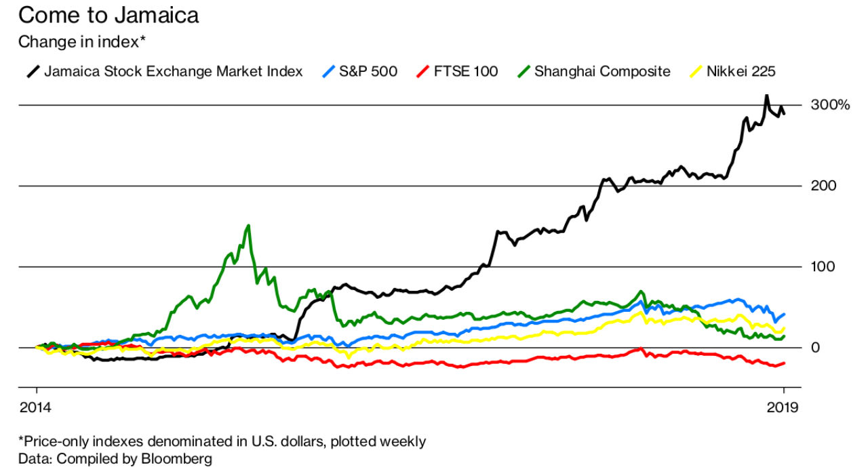Select the FTSE 100 legend label
Screen dimensions: 868x467
click(466, 71)
